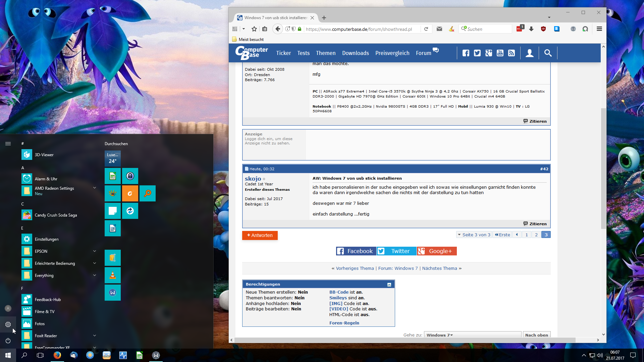Screen dimensions: 644x362
Task: Click the Facebook icon in ComputerBase header
Action: [466, 53]
